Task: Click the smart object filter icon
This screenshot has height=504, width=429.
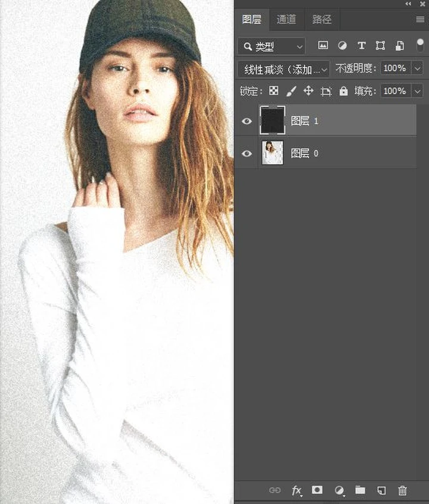Action: (x=400, y=46)
